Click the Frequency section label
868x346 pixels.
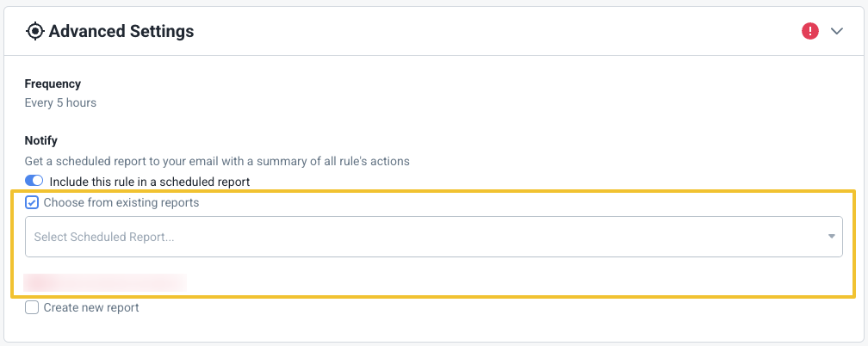pyautogui.click(x=53, y=84)
